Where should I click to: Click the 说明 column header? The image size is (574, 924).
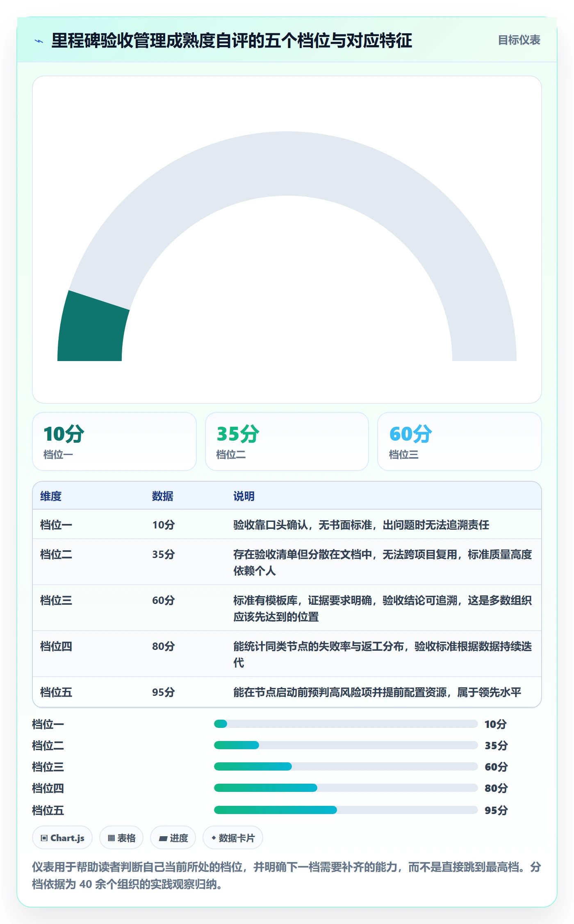pyautogui.click(x=244, y=496)
